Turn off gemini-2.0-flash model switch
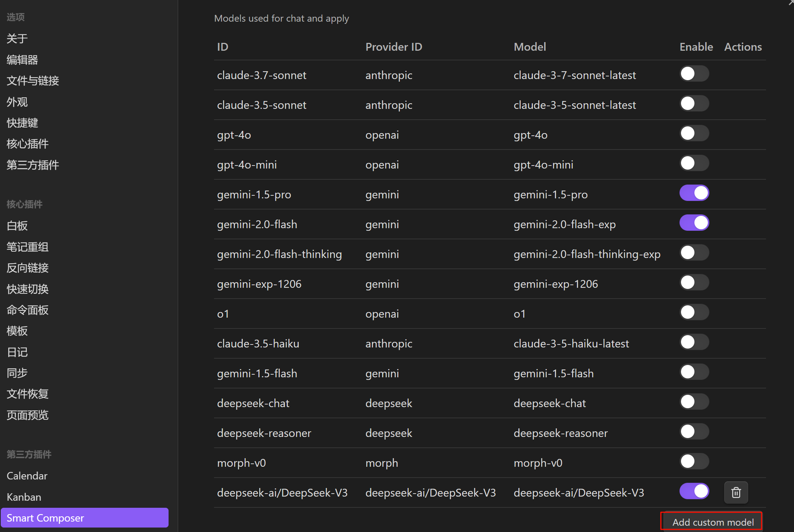The width and height of the screenshot is (794, 532). coord(694,223)
